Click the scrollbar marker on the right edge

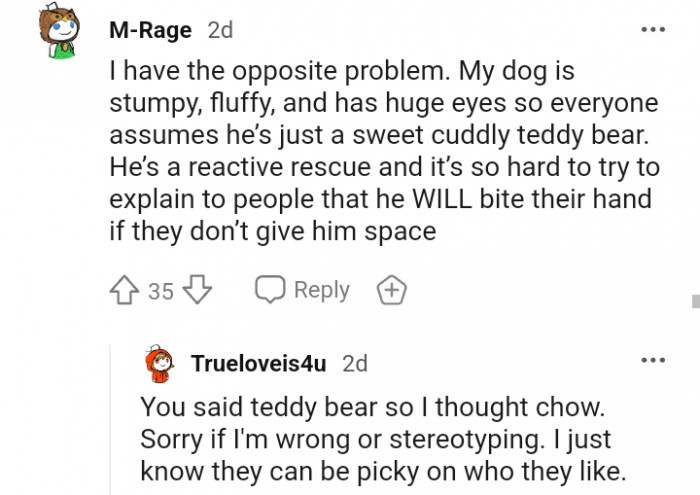pos(695,300)
